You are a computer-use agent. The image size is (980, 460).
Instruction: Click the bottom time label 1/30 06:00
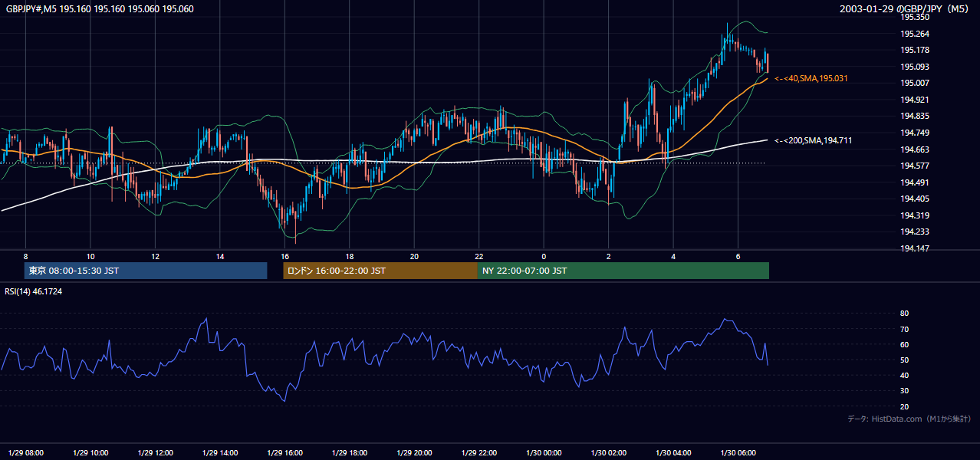point(738,452)
